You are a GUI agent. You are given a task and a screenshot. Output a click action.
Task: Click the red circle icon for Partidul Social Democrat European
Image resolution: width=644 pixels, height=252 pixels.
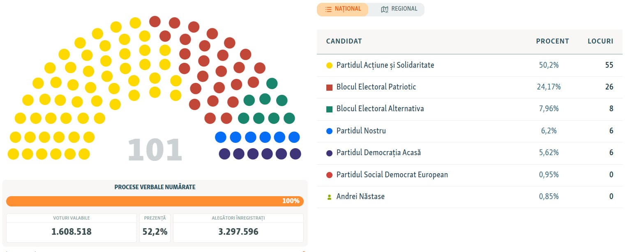(329, 175)
